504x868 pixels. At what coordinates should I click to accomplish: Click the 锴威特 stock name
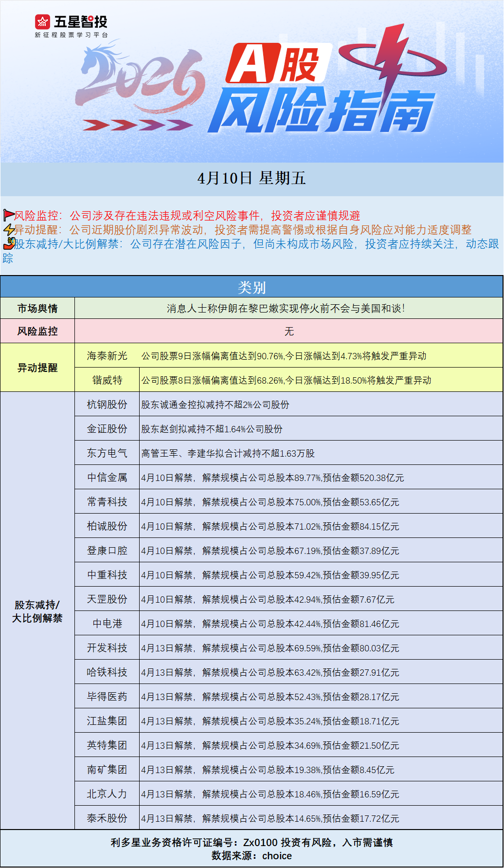pos(107,380)
